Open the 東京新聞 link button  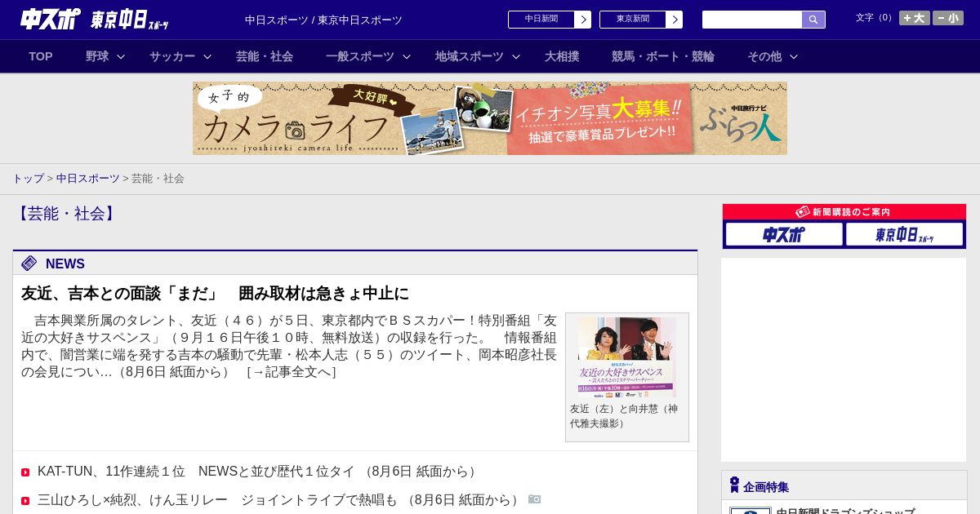[633, 20]
